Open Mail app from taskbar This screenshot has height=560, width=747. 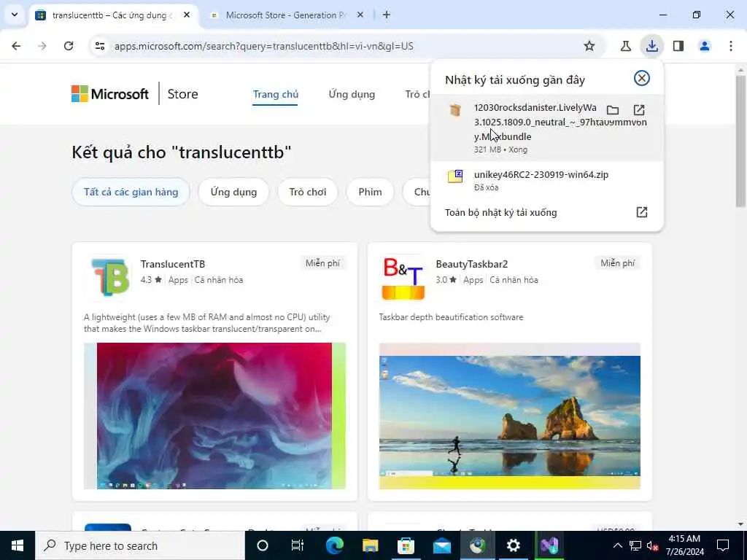441,545
